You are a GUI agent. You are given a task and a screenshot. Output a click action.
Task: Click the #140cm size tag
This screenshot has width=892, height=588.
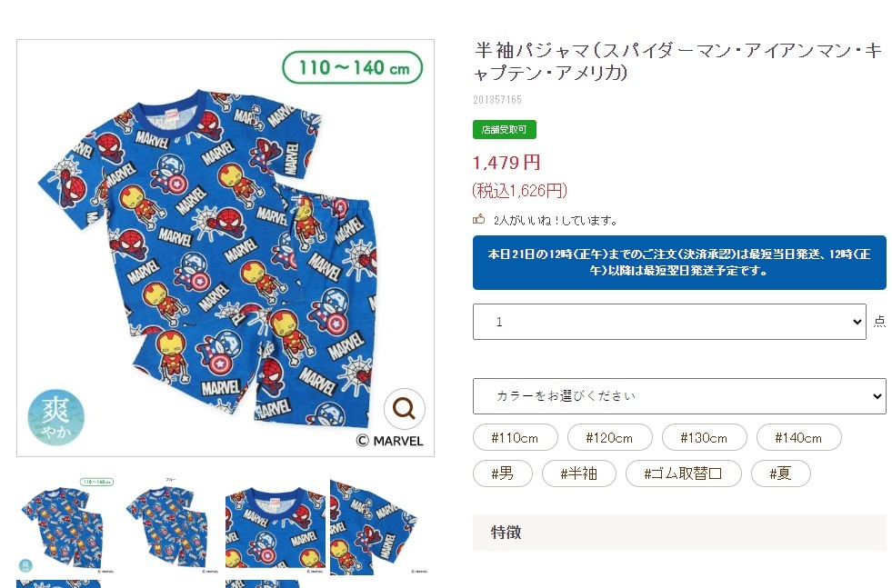coord(799,437)
